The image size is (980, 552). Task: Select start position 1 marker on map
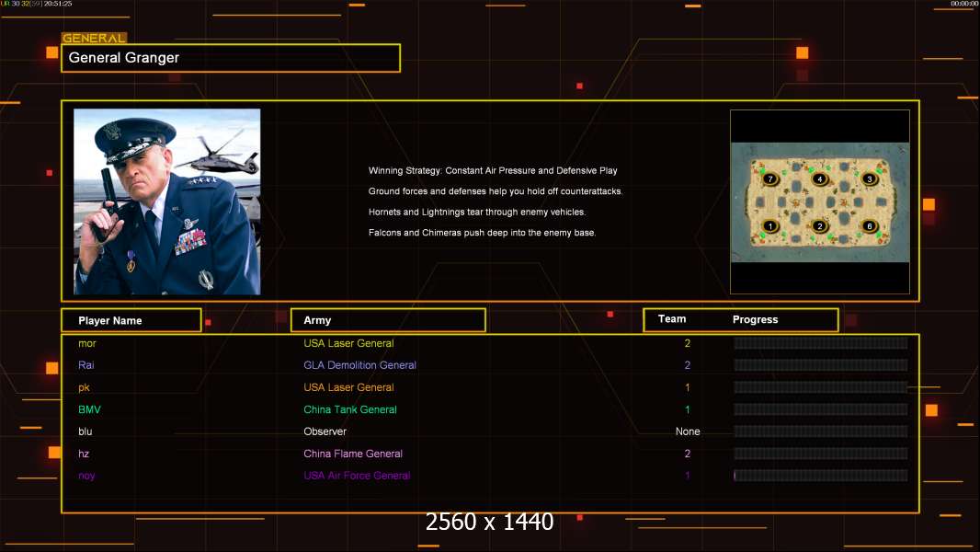(x=770, y=226)
